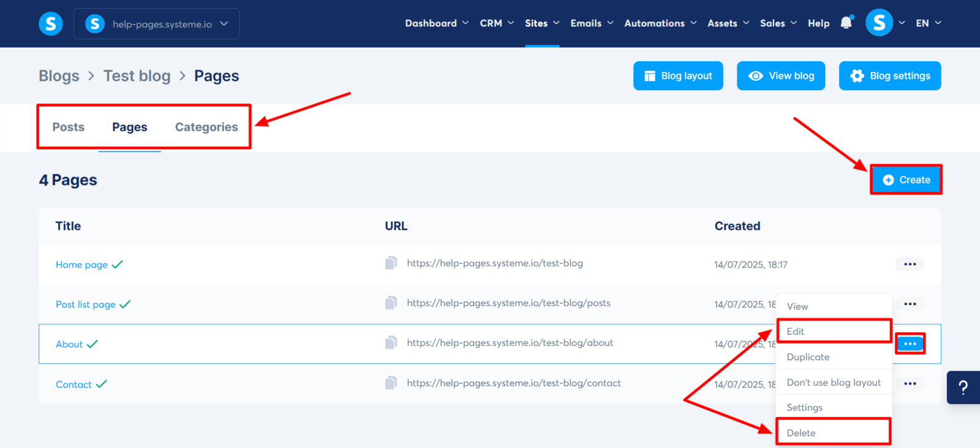Open the Dashboard menu
This screenshot has height=448, width=980.
437,23
